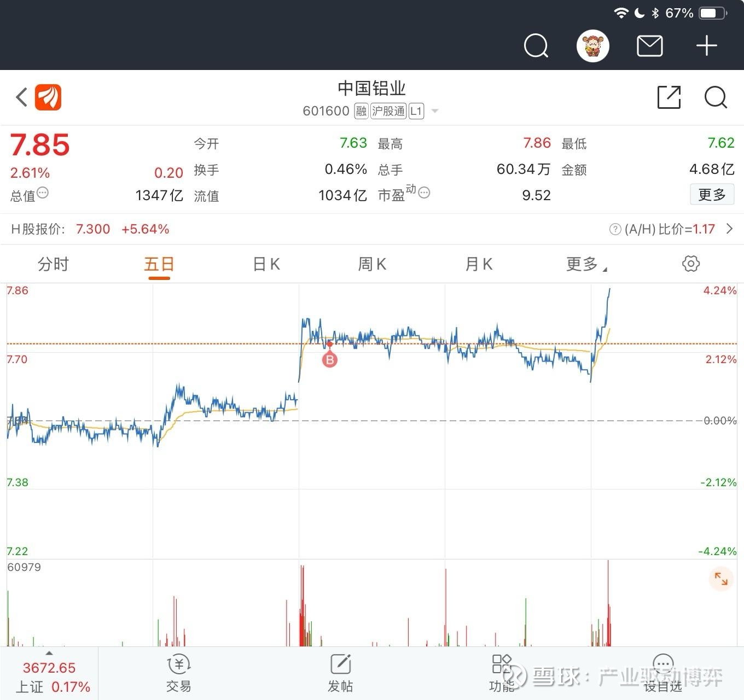Expand the index bar up arrow

(49, 653)
